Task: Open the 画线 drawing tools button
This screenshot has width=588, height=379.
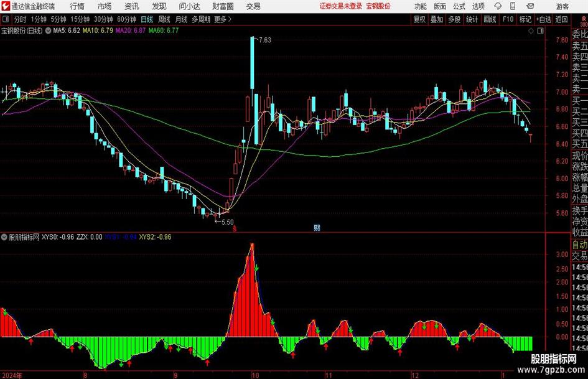Action: pos(490,19)
